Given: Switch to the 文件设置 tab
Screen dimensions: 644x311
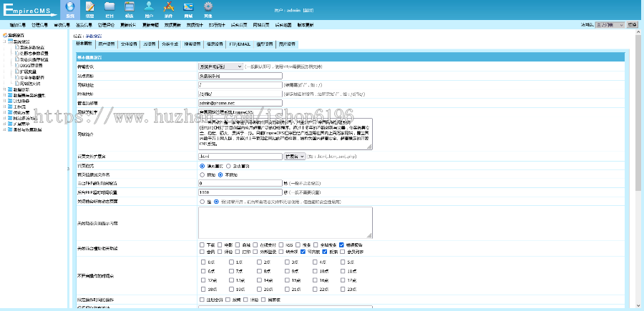Looking at the screenshot, I should pyautogui.click(x=128, y=44).
